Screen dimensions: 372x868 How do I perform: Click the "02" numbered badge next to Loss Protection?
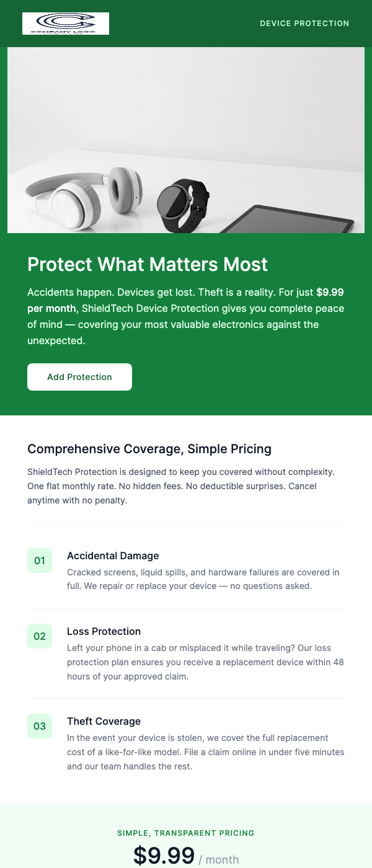pos(40,636)
